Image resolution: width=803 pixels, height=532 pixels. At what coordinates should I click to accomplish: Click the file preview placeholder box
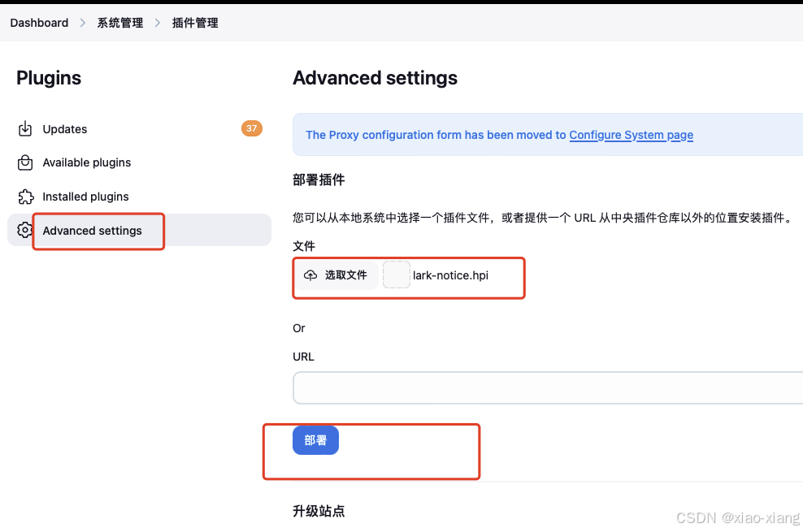point(397,275)
